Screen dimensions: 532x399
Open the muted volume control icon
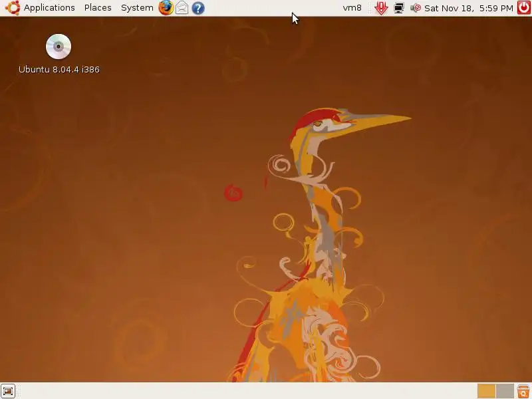[x=416, y=8]
